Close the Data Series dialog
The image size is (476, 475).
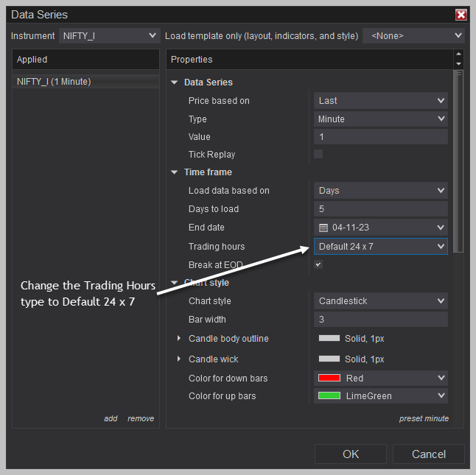[461, 15]
